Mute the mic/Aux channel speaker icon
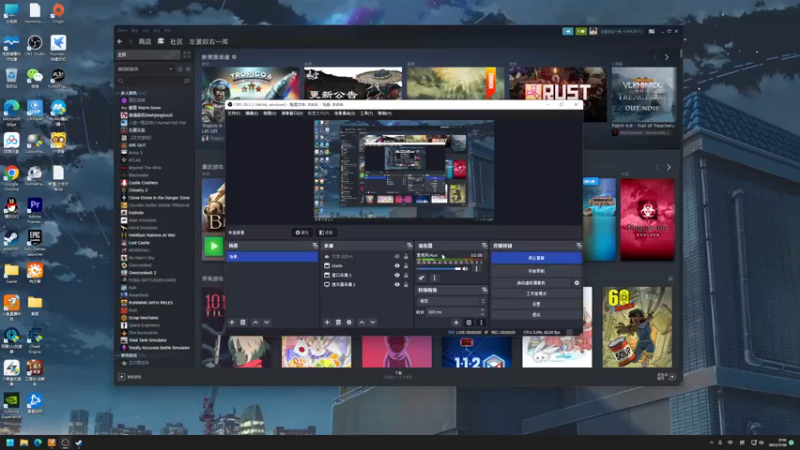 [x=465, y=268]
